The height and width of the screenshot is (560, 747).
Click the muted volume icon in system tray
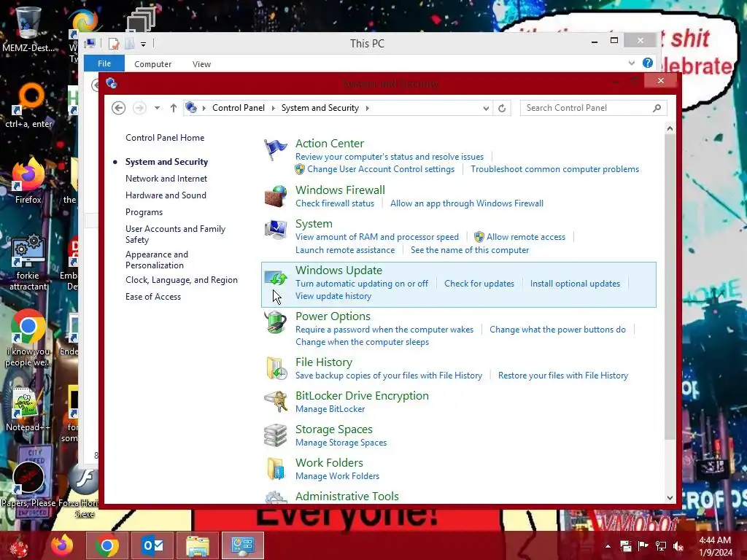[x=678, y=546]
